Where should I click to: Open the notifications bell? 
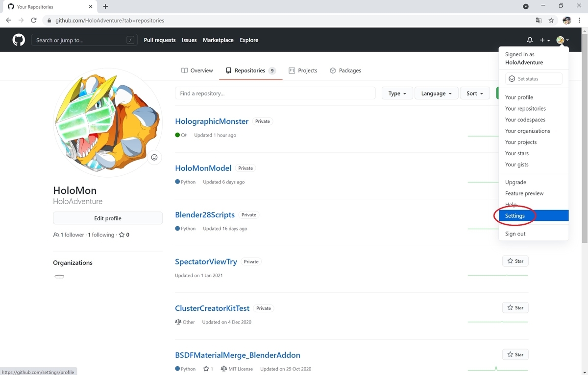(x=530, y=40)
